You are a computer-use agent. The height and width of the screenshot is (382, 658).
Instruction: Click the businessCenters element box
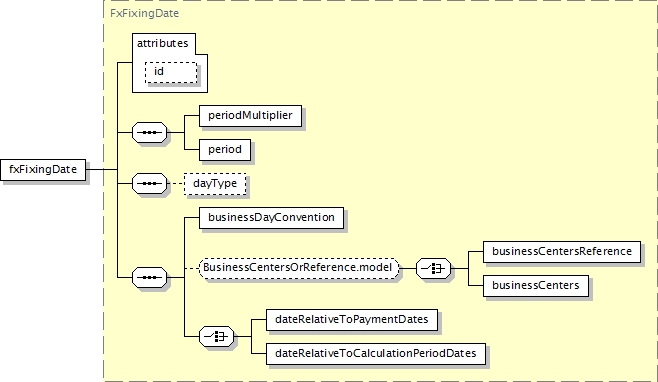pos(536,286)
